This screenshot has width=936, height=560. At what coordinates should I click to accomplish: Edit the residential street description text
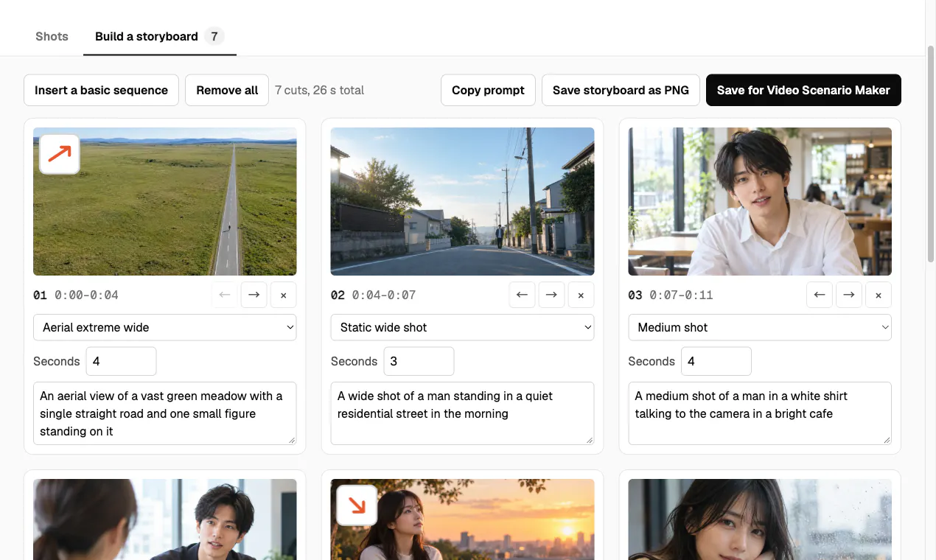[462, 413]
